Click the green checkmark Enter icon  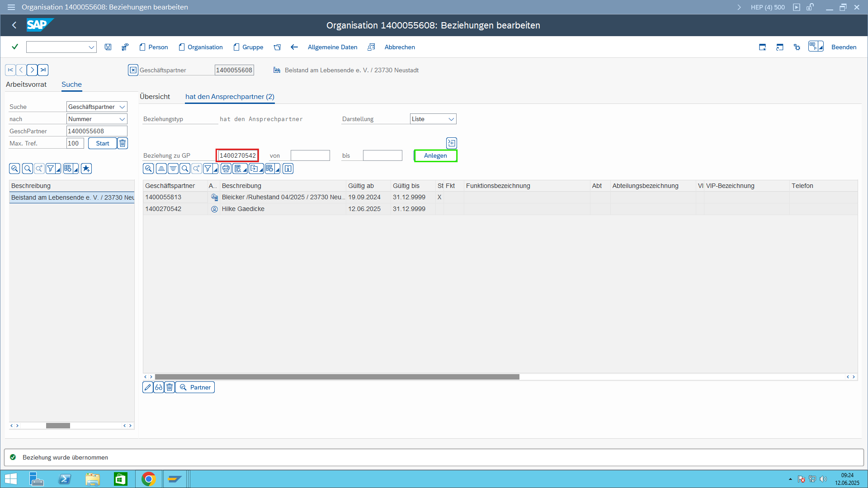click(15, 47)
